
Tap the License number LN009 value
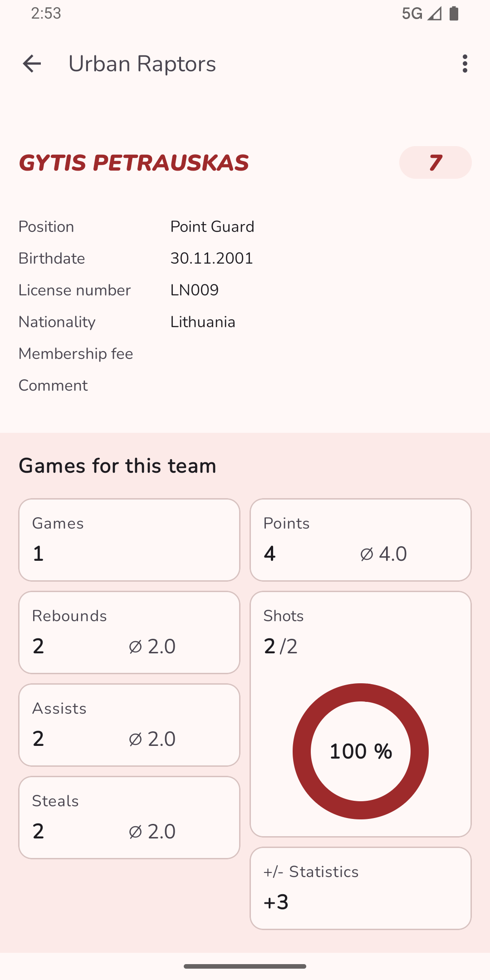[x=195, y=290]
